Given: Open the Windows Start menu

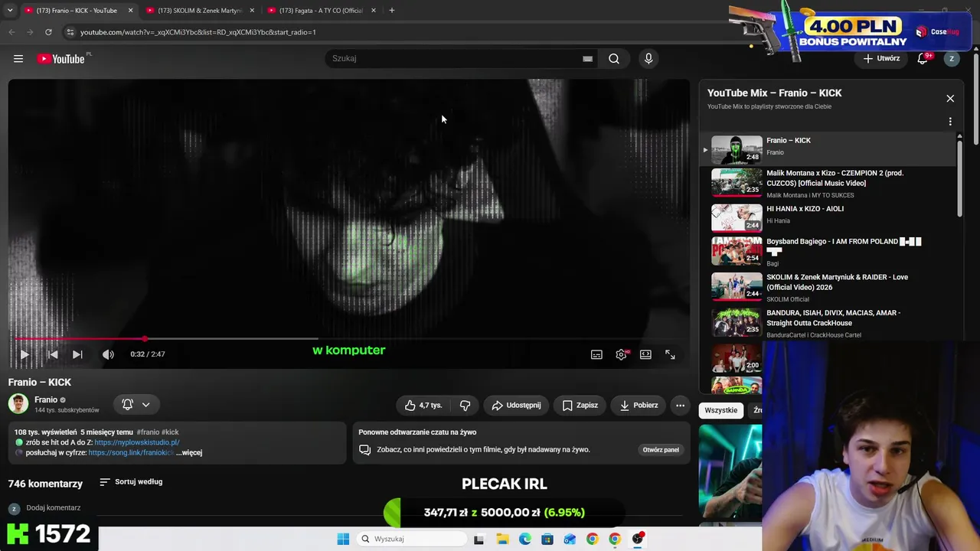Looking at the screenshot, I should click(343, 539).
